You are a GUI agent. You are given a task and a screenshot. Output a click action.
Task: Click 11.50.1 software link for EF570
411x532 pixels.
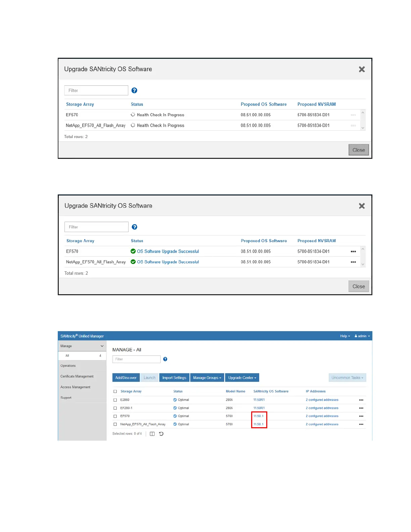tap(259, 416)
